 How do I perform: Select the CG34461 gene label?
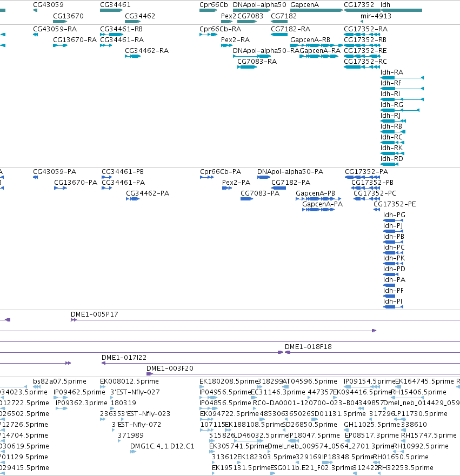[115, 5]
